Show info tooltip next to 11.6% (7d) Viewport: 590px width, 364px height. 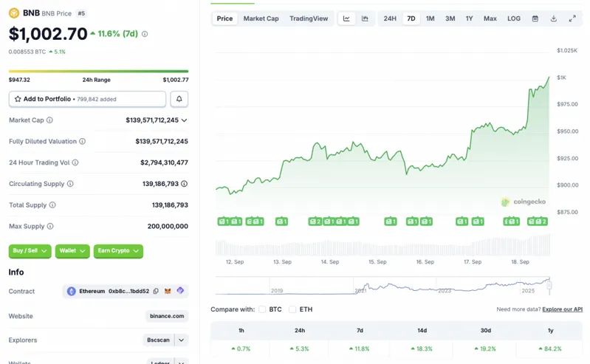[x=145, y=34]
